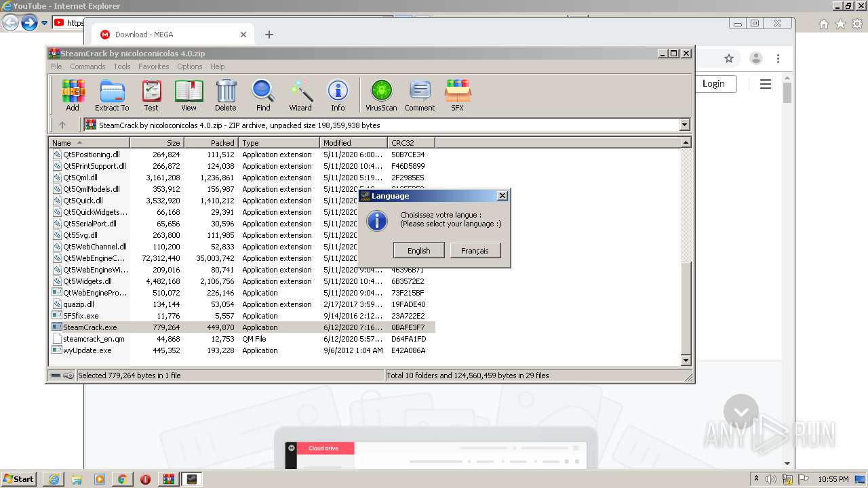Open the Windows Start menu
The height and width of the screenshot is (488, 868).
tap(19, 479)
